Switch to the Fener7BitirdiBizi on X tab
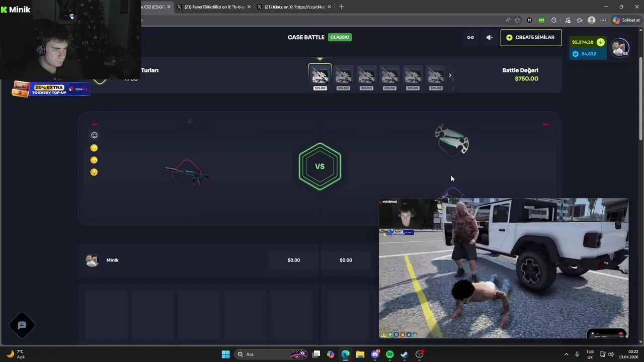Screen dimensions: 644x362 point(214,7)
